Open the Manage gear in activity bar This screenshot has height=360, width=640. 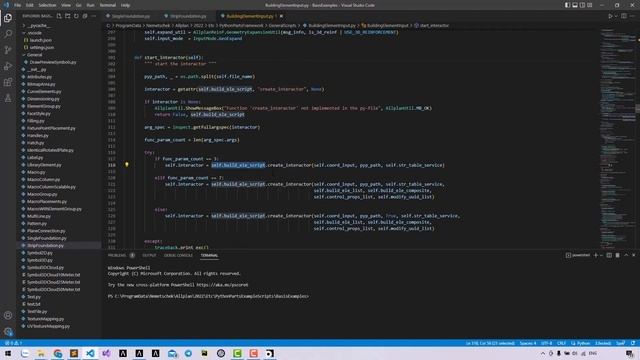(x=8, y=331)
